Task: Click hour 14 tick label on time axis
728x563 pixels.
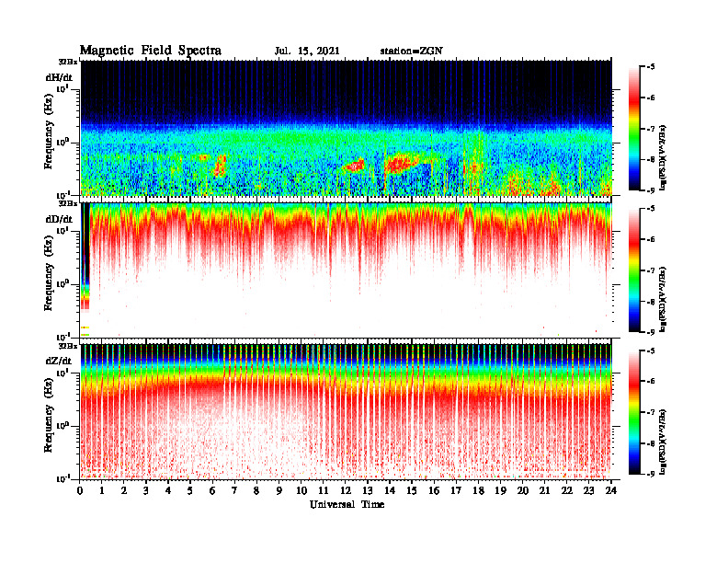Action: [x=390, y=490]
